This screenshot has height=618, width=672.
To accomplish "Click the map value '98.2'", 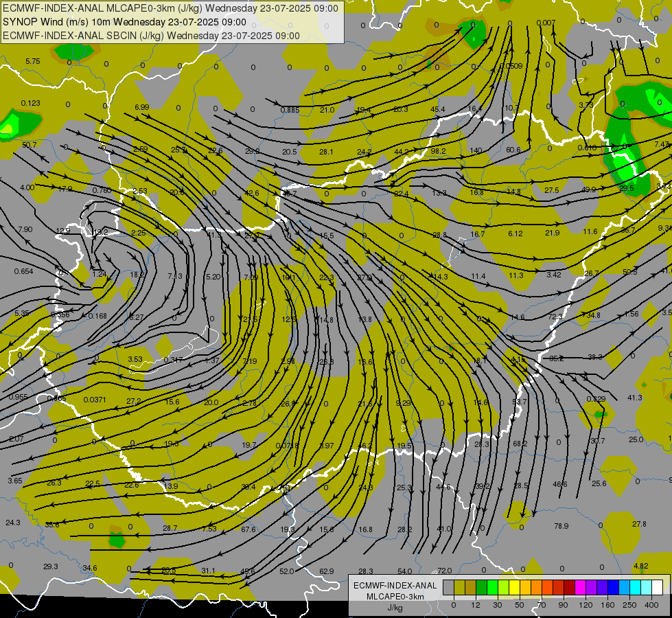I will tap(438, 151).
